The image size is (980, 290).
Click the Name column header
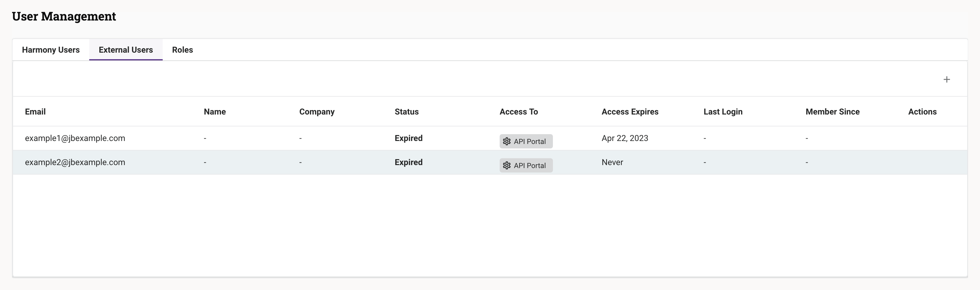point(214,112)
